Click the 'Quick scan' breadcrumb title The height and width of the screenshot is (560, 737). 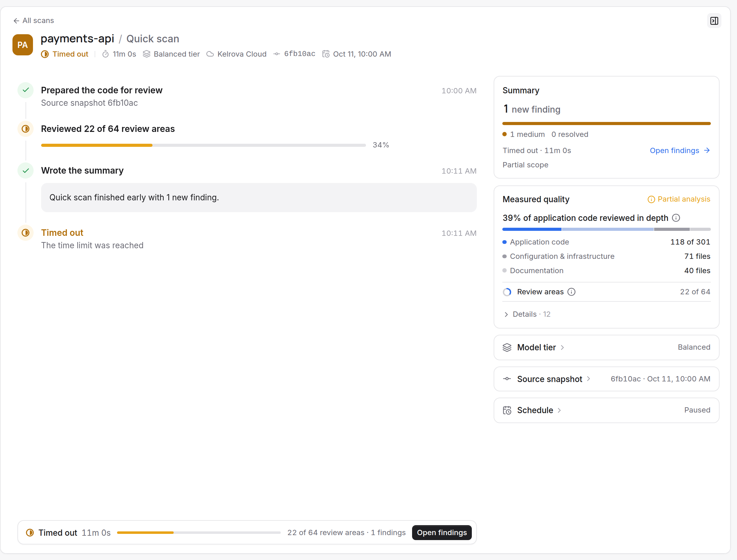[153, 39]
